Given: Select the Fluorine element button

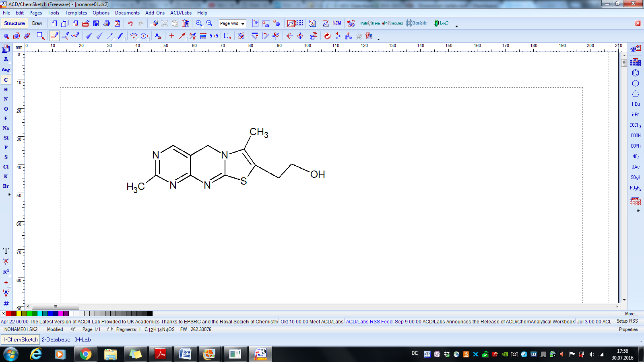Looking at the screenshot, I should pos(6,119).
